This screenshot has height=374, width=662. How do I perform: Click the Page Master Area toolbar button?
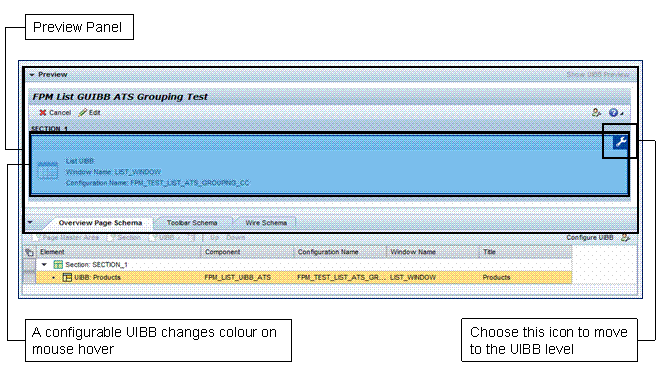(x=66, y=238)
